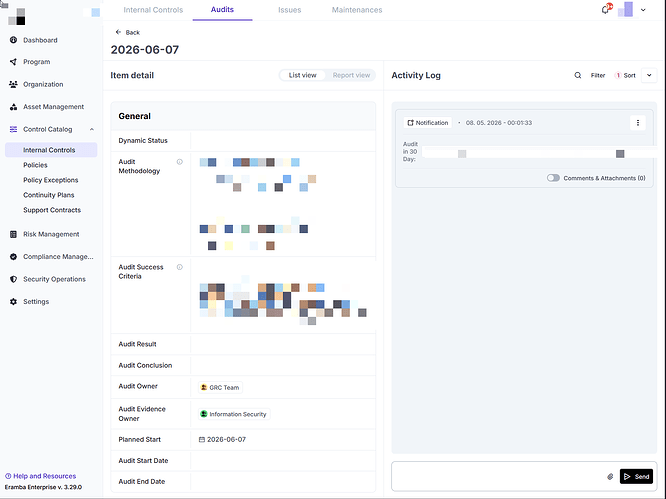Image resolution: width=666 pixels, height=499 pixels.
Task: Open Asset Management in the sidebar
Action: (x=53, y=107)
